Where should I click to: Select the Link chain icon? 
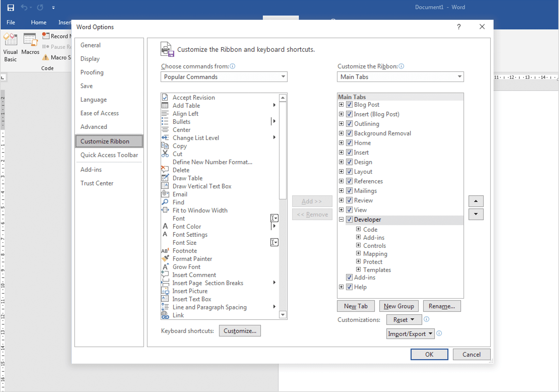coord(165,315)
